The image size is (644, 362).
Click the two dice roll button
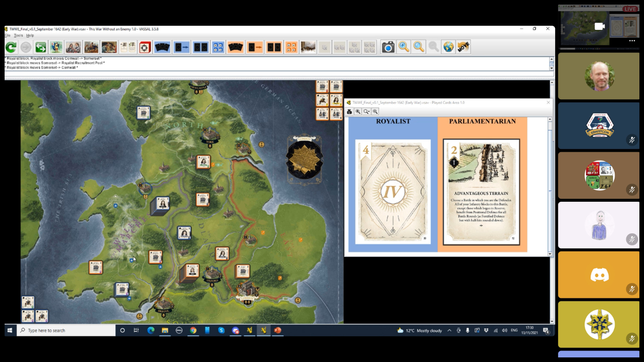pos(339,47)
